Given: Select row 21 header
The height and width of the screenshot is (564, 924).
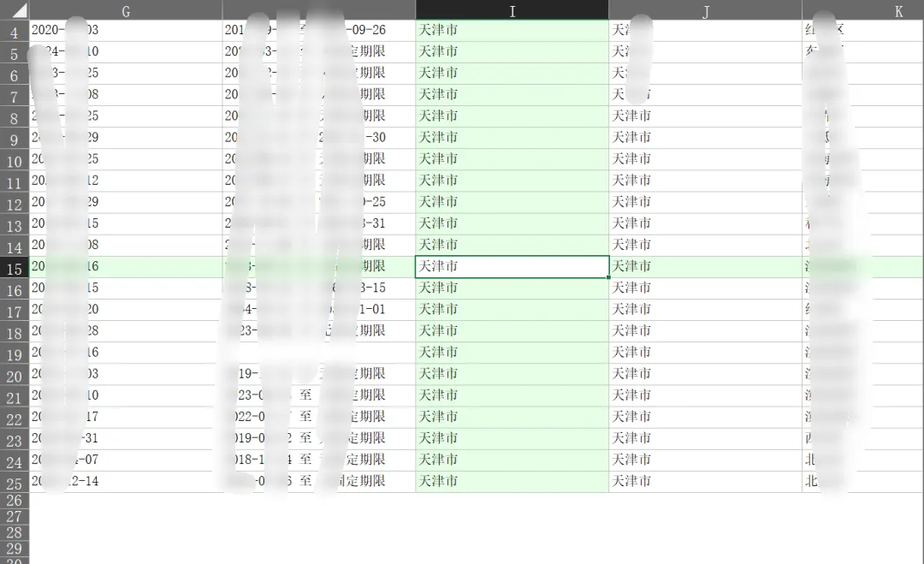Looking at the screenshot, I should coord(15,396).
